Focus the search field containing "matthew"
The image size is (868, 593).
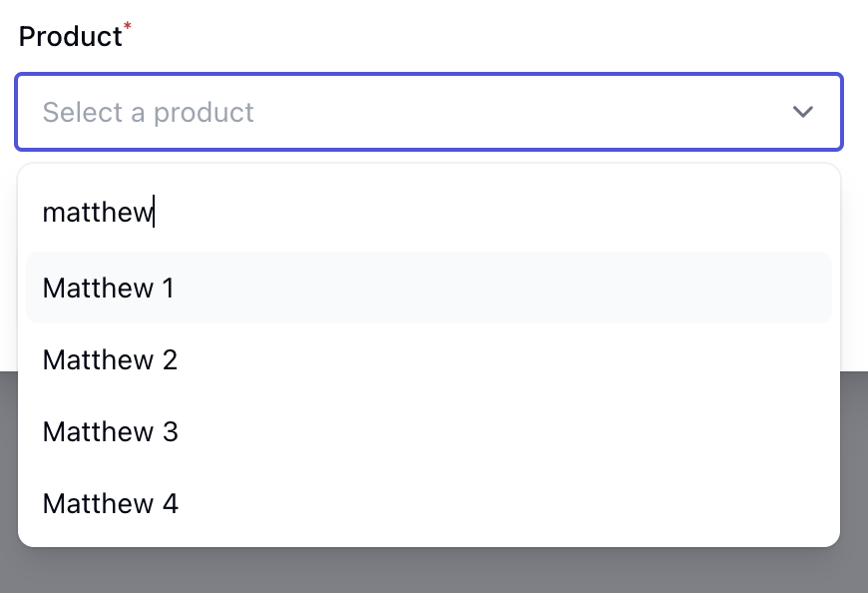coord(429,212)
